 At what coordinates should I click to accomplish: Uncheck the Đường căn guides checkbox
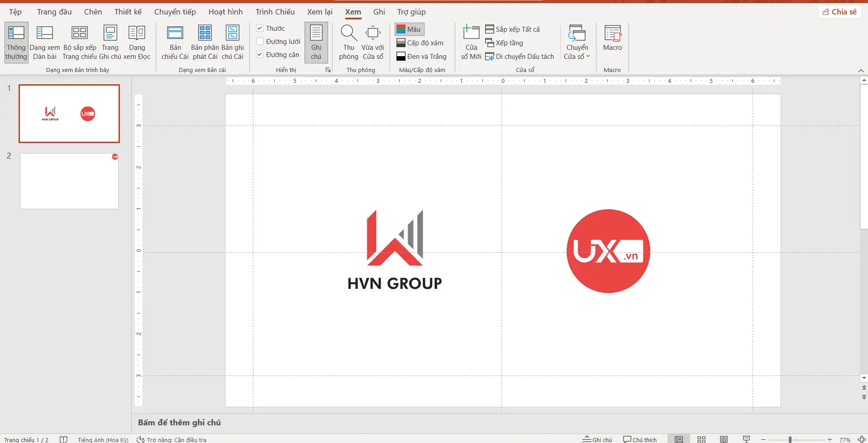click(x=260, y=55)
